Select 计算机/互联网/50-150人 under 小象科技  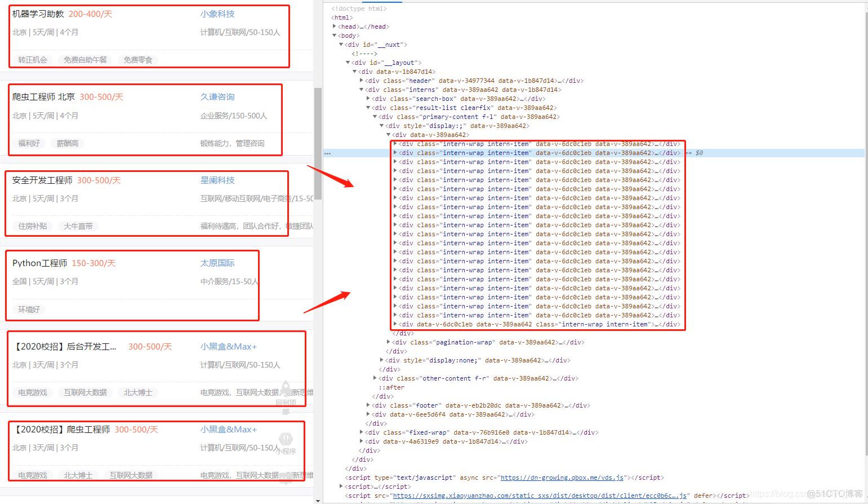241,32
